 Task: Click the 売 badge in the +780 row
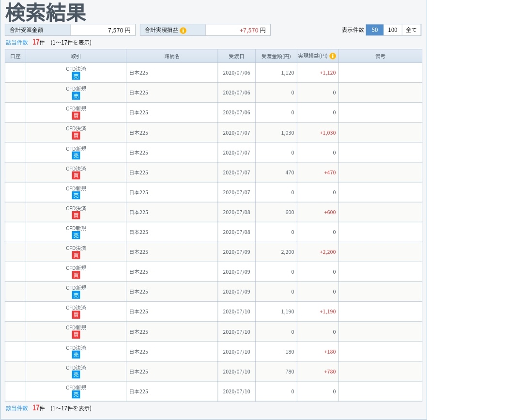tap(76, 375)
